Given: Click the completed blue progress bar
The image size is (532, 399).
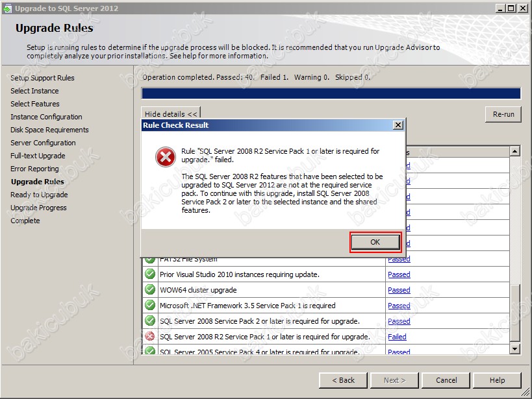Looking at the screenshot, I should tap(331, 93).
